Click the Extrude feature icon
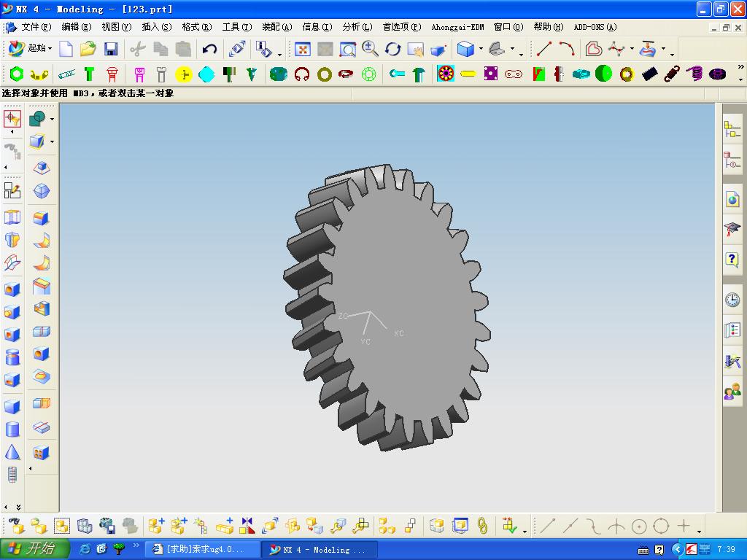Image resolution: width=747 pixels, height=560 pixels. pos(12,217)
